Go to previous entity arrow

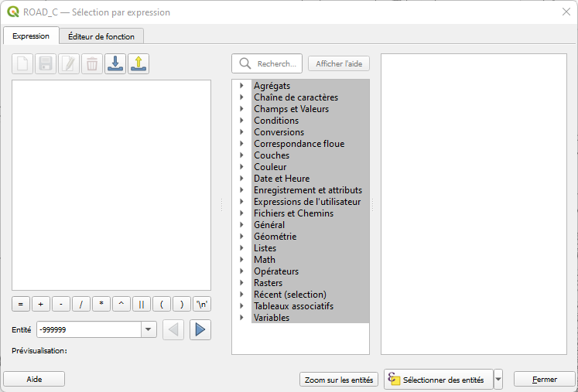(x=173, y=329)
